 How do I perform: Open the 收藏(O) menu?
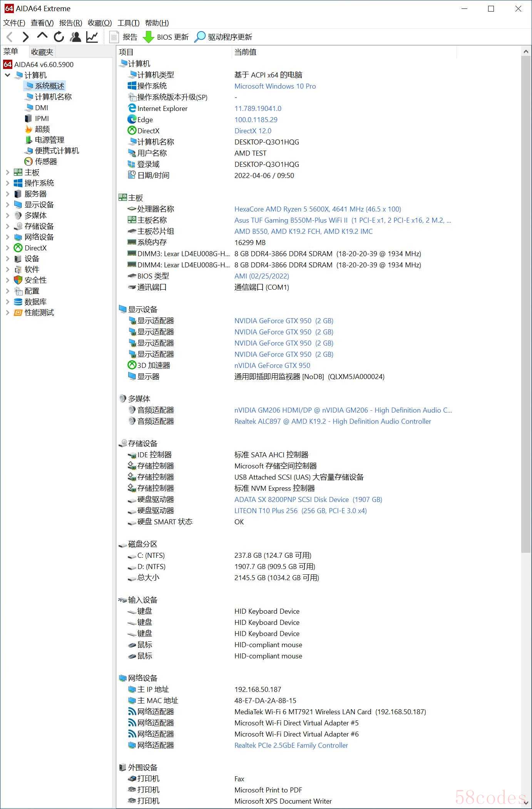click(x=100, y=23)
